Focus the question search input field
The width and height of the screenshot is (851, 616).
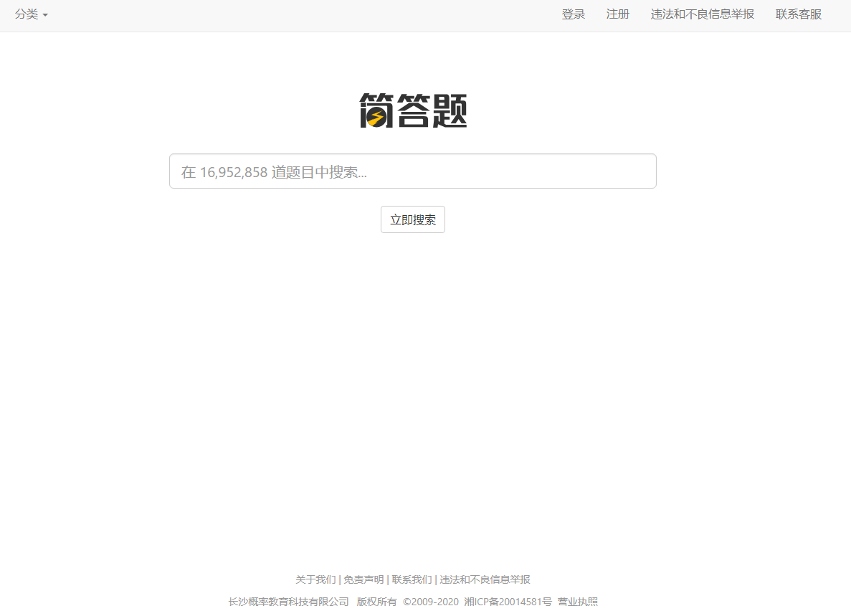coord(412,171)
